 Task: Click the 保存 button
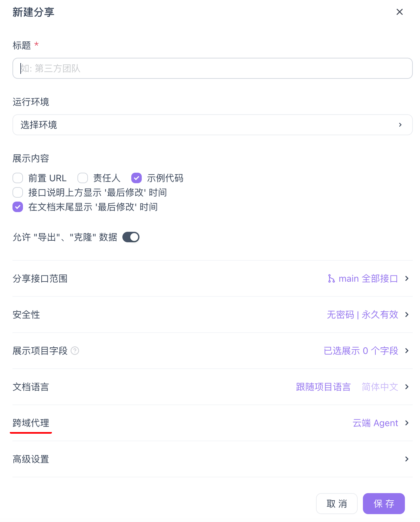point(384,503)
